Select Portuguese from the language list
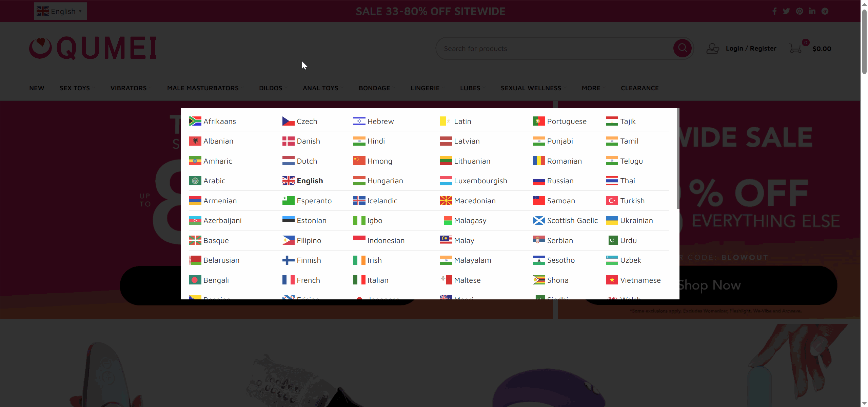The width and height of the screenshot is (868, 407). click(566, 122)
